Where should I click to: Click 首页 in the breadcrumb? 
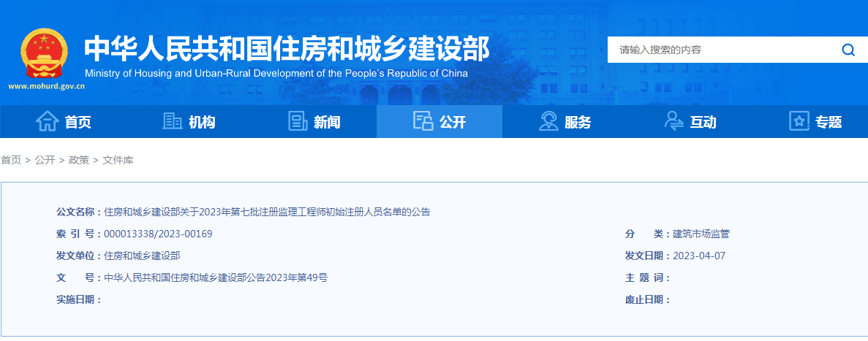(11, 160)
